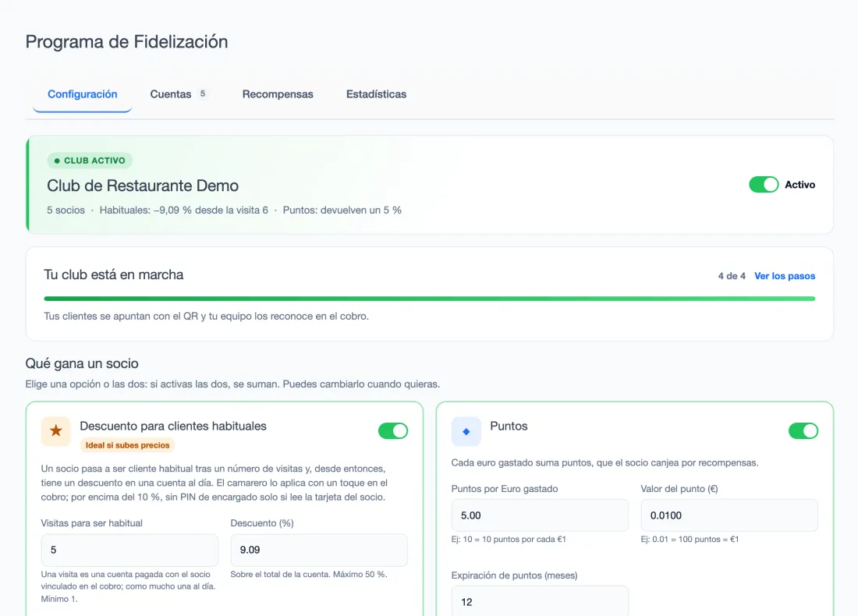
Task: Open the Recompensas tab
Action: [x=278, y=94]
